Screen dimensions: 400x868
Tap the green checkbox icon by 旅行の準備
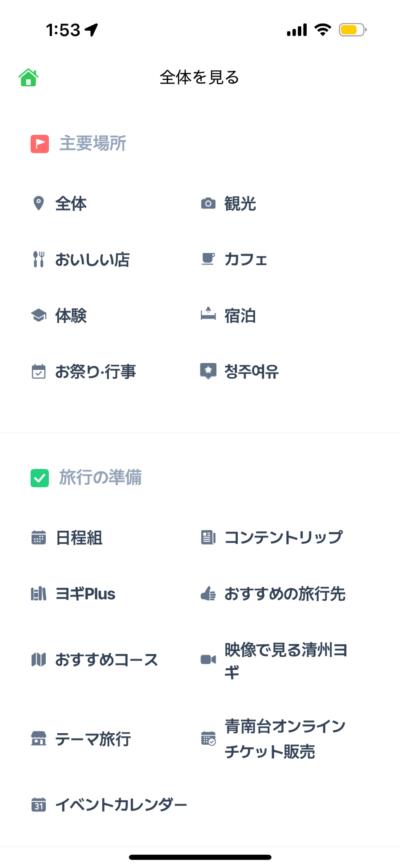[40, 478]
